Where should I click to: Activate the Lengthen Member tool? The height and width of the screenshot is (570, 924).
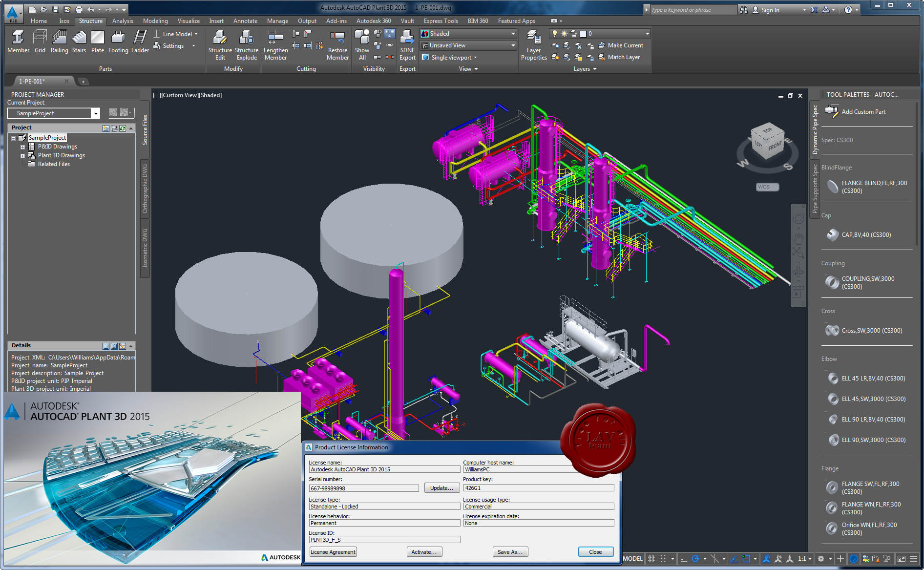click(275, 45)
